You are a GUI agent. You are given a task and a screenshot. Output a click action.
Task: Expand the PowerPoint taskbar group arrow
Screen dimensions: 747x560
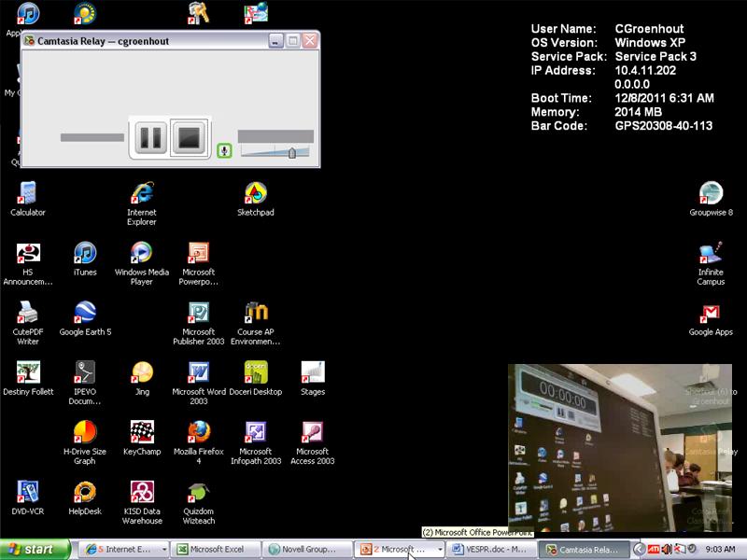tap(440, 550)
